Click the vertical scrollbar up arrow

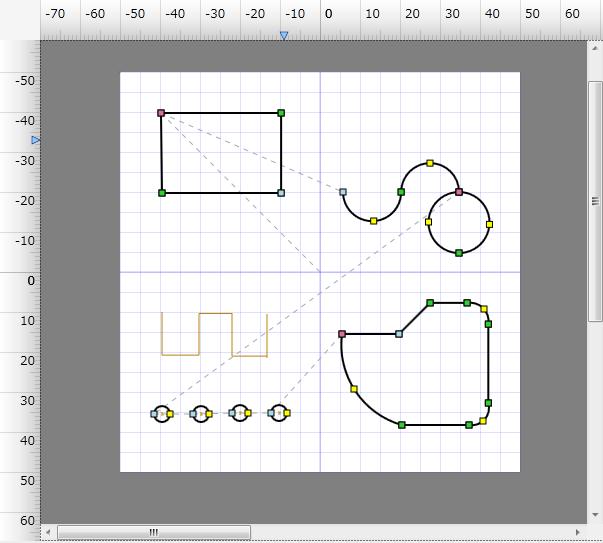pyautogui.click(x=594, y=47)
